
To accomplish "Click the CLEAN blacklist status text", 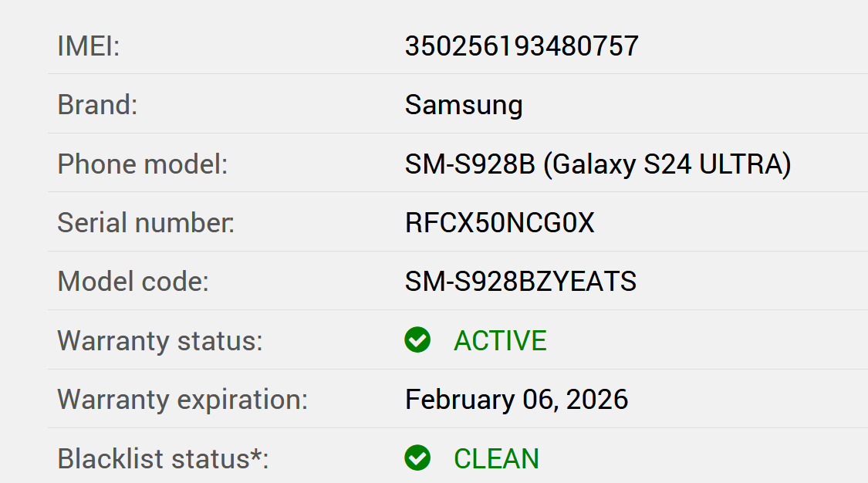I will 496,458.
